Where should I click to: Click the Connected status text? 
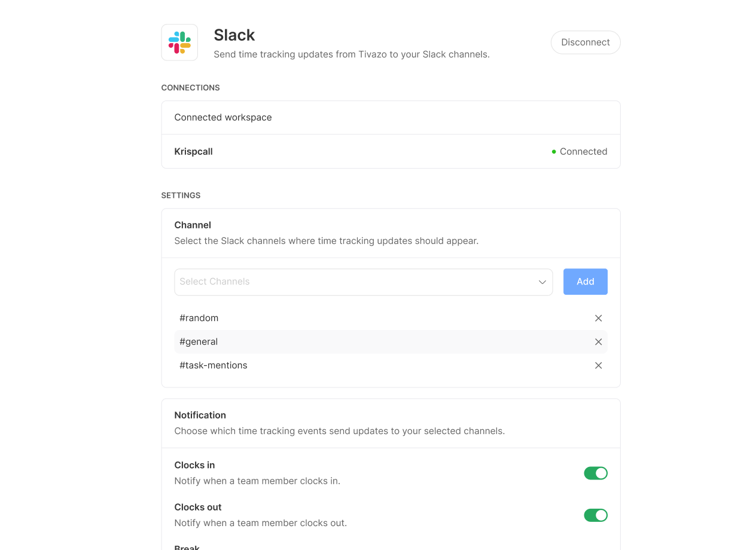(583, 152)
